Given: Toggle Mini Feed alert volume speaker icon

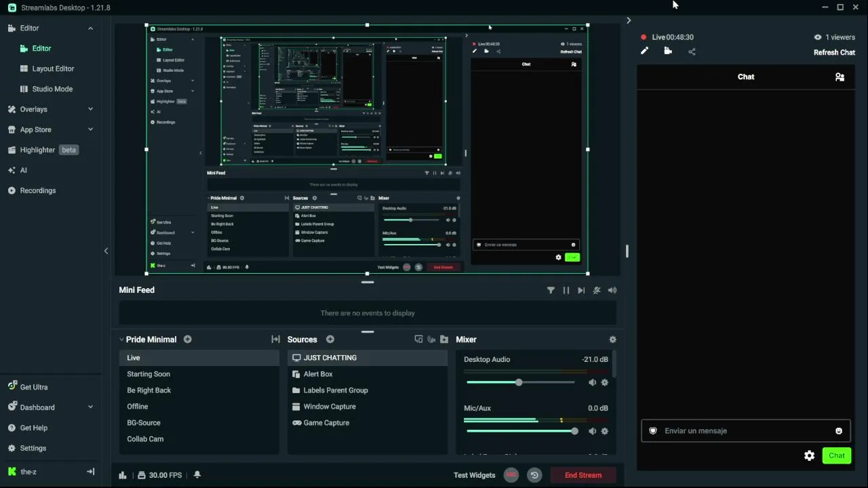Looking at the screenshot, I should (x=612, y=290).
